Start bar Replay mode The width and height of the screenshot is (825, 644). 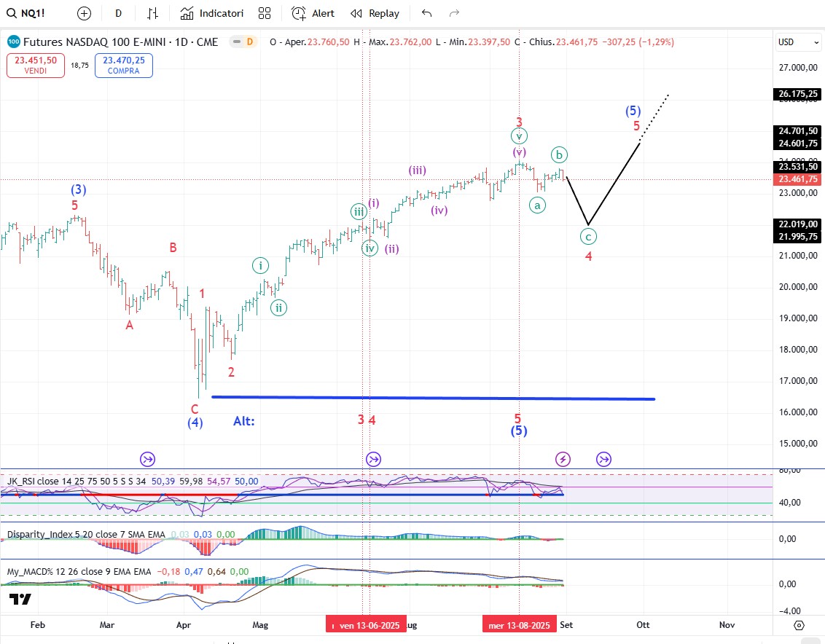(375, 14)
